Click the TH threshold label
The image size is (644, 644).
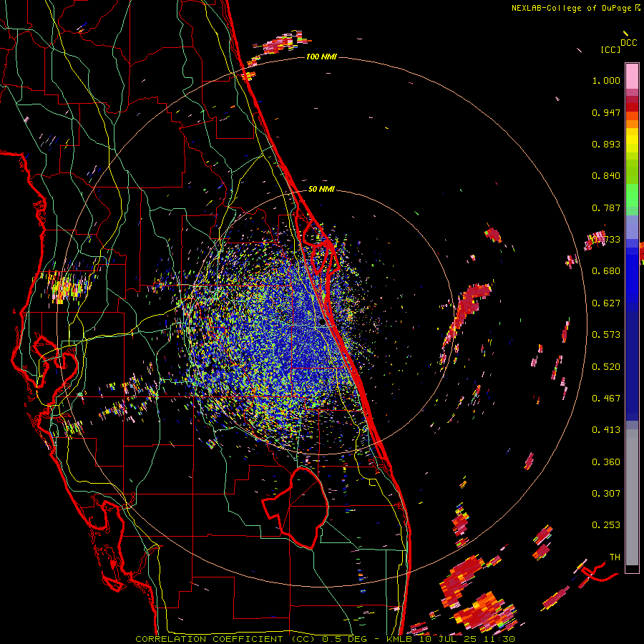tap(615, 557)
